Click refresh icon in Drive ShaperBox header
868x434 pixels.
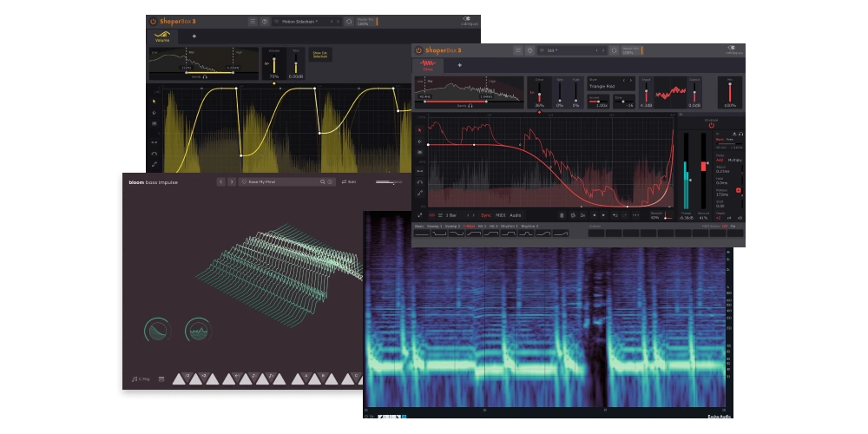pyautogui.click(x=614, y=50)
